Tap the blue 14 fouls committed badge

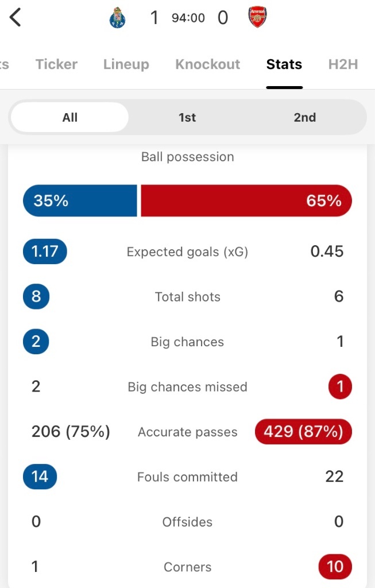tap(40, 477)
